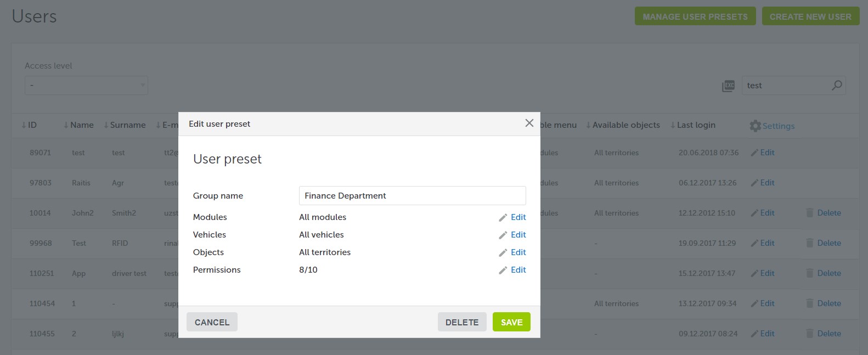Edit user 110455
Screen dimensions: 868x355
[767, 334]
